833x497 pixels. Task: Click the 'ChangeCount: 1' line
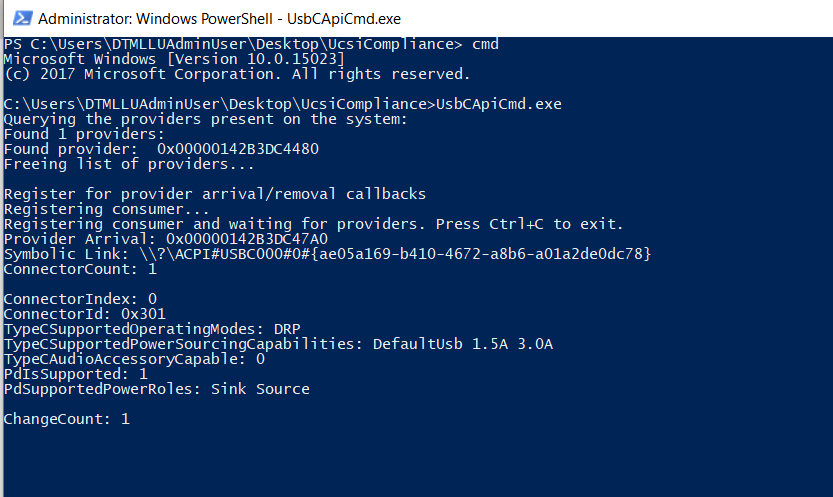tap(66, 419)
